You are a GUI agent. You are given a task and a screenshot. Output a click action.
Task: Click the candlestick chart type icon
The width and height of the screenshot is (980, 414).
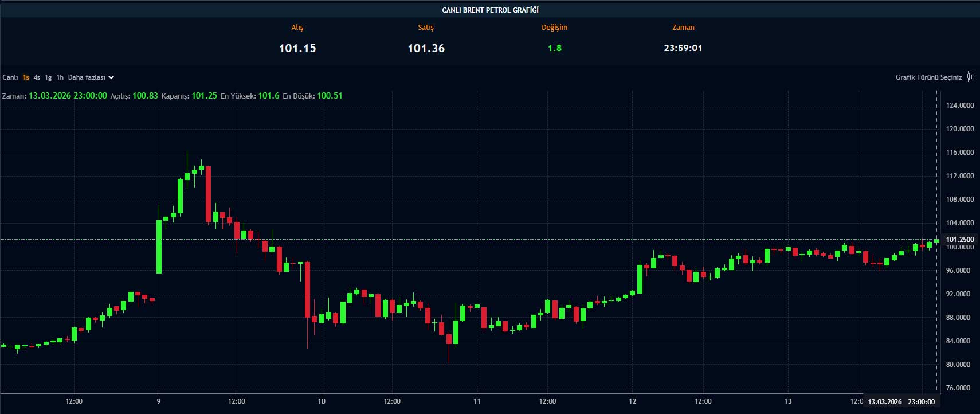coord(970,77)
